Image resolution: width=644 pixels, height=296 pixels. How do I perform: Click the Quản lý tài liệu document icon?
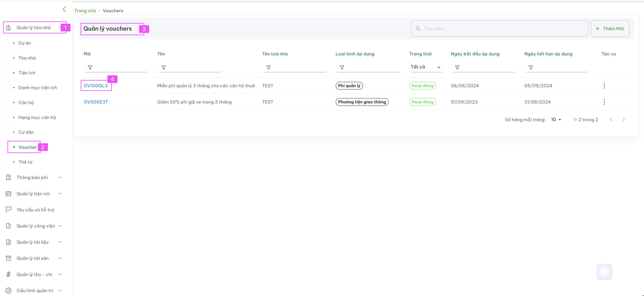[x=8, y=242]
